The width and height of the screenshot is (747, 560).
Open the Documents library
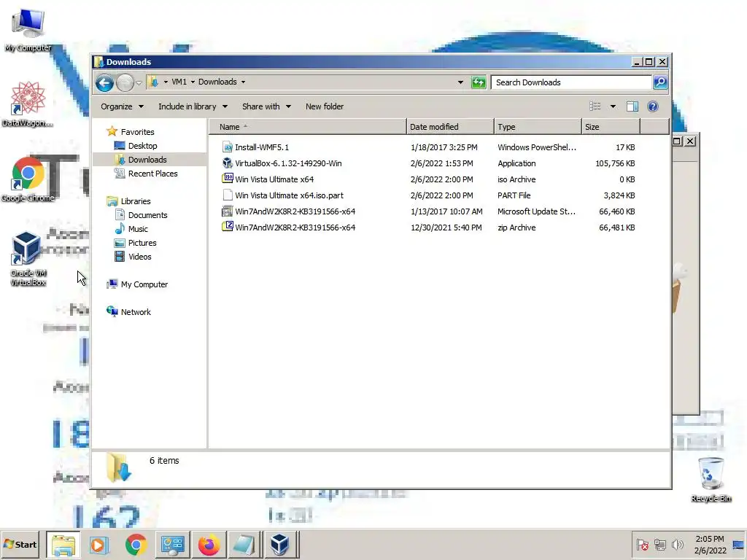coord(147,215)
